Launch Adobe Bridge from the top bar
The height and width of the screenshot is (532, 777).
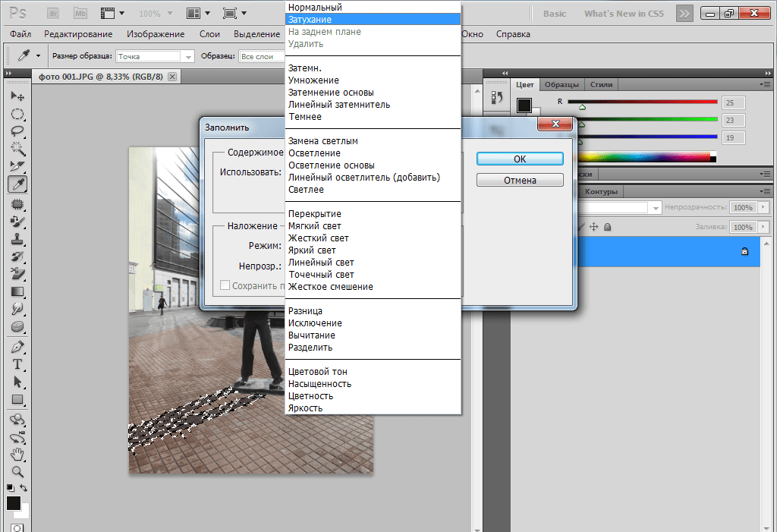[52, 14]
